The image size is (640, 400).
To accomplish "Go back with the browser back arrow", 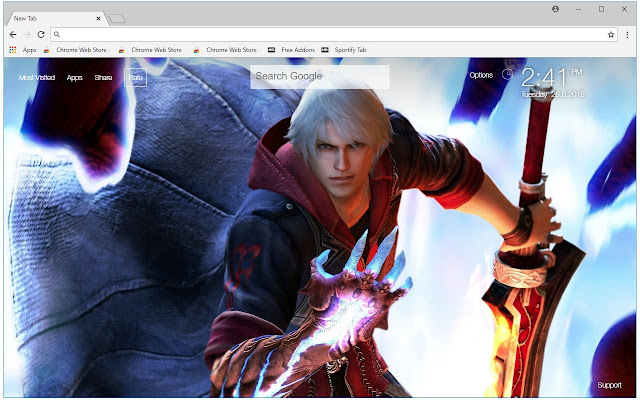I will click(x=13, y=35).
